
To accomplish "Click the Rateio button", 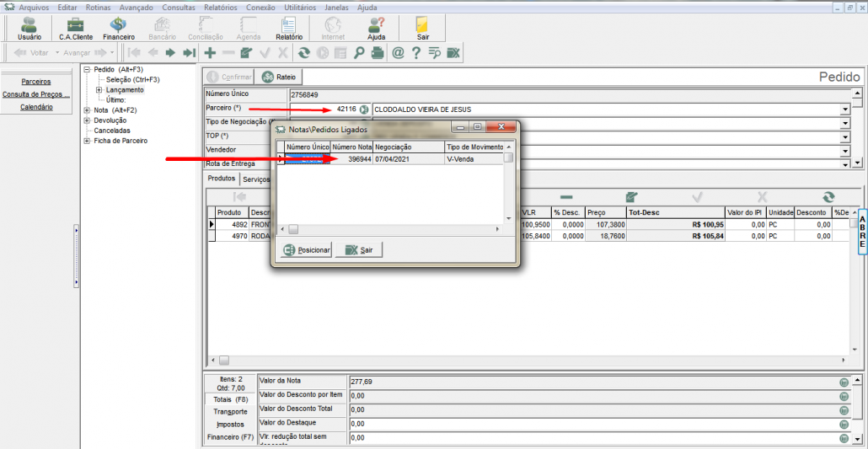I will (x=280, y=77).
